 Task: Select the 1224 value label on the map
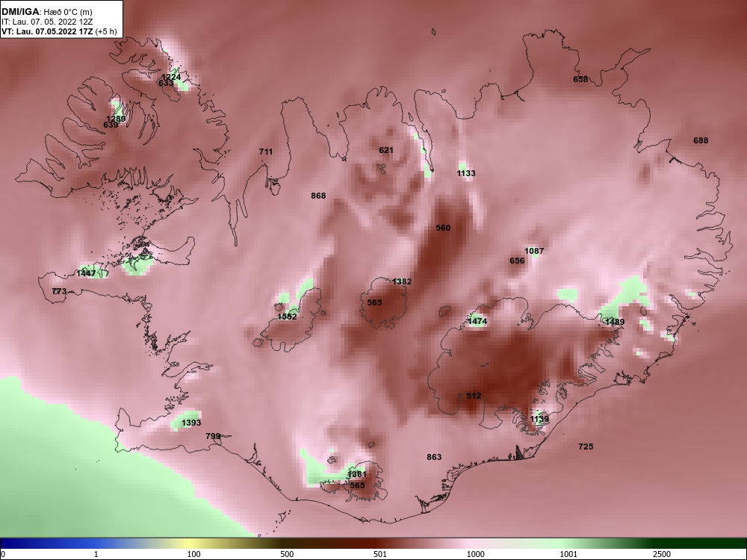pyautogui.click(x=172, y=77)
